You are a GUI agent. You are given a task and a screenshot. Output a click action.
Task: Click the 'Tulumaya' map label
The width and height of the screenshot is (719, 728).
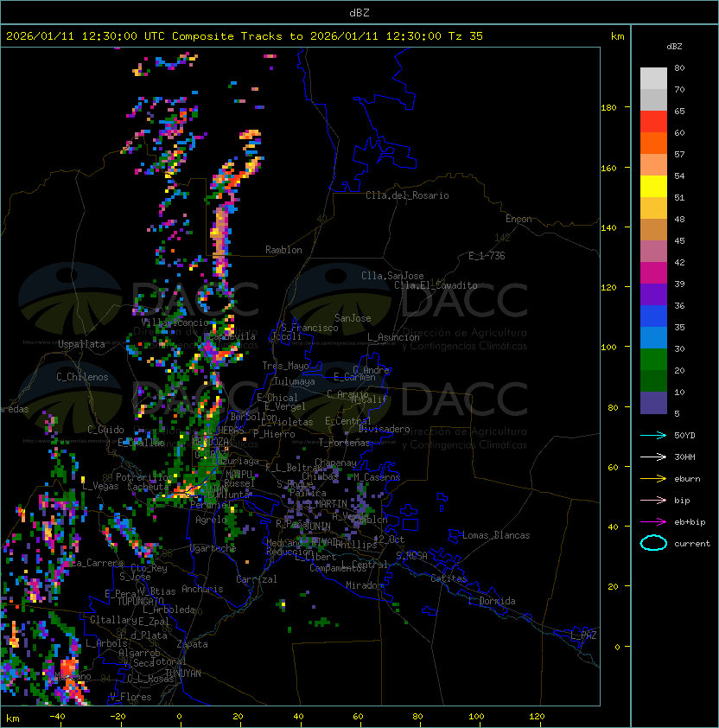point(295,381)
